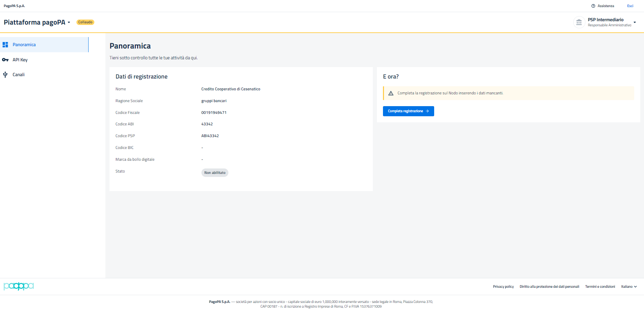Open the PSP Intermediario account dropdown arrow
The height and width of the screenshot is (311, 644).
click(635, 23)
